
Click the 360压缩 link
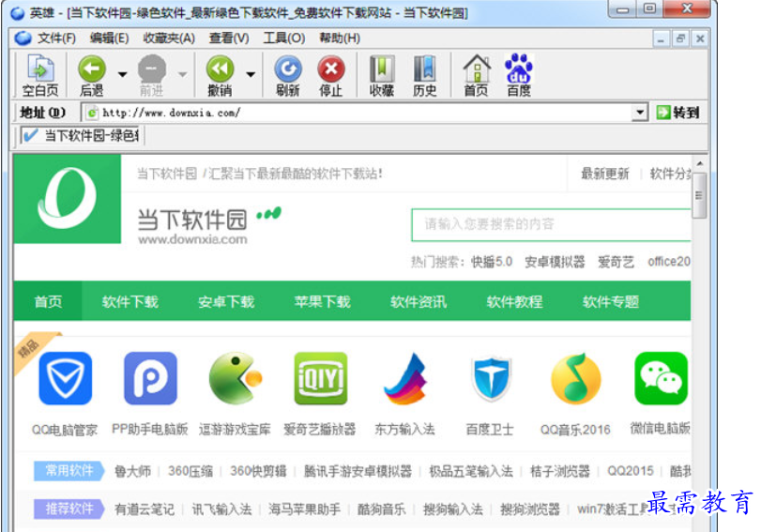coord(190,471)
